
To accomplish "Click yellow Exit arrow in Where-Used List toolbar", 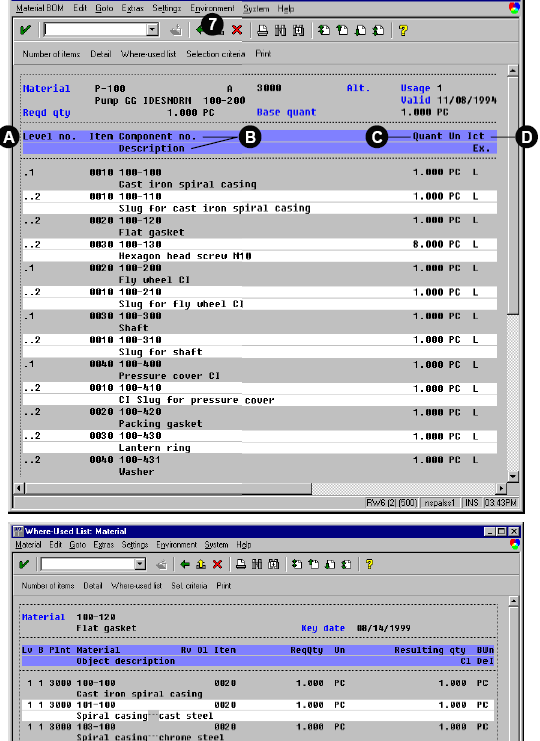I will 201,564.
